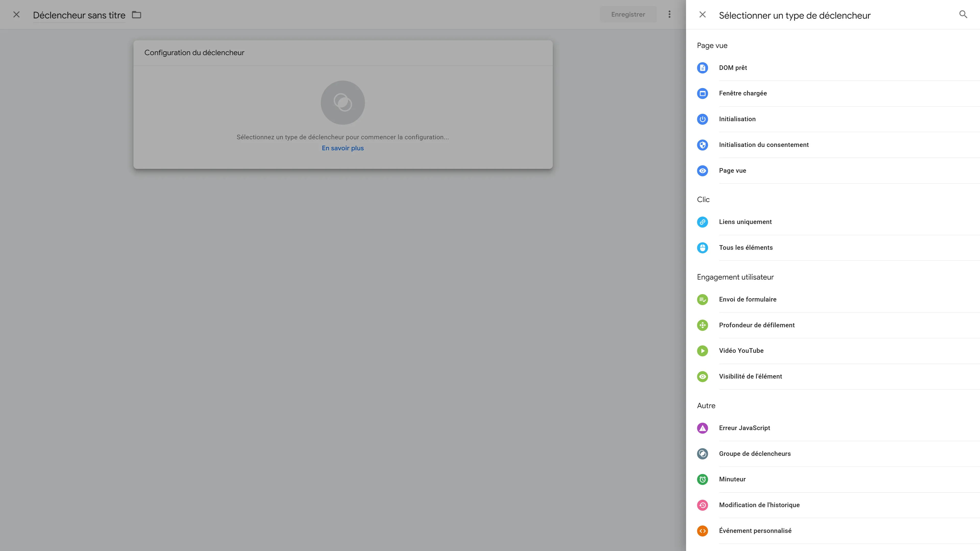Click the Liens uniquement link icon
Viewport: 980px width, 551px height.
click(702, 222)
